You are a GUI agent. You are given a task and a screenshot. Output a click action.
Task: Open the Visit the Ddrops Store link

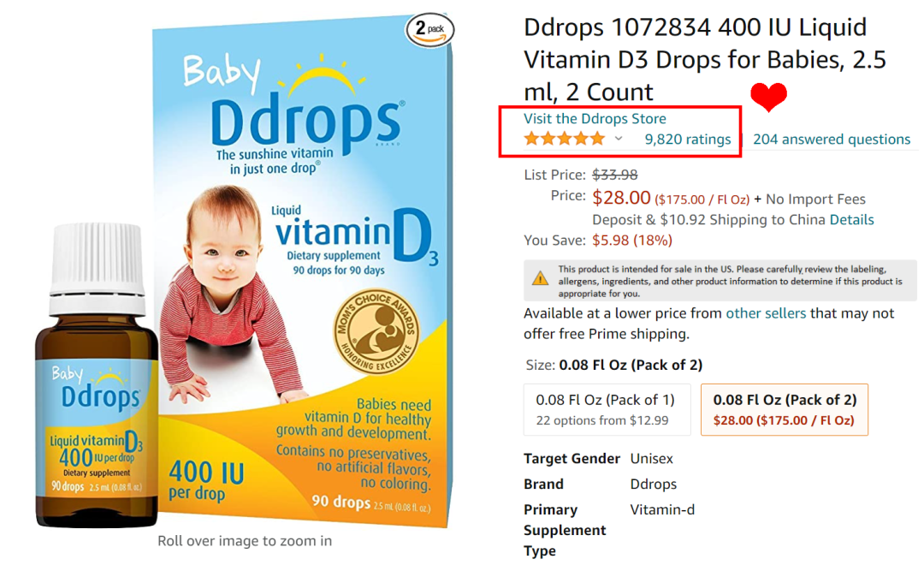[x=595, y=118]
